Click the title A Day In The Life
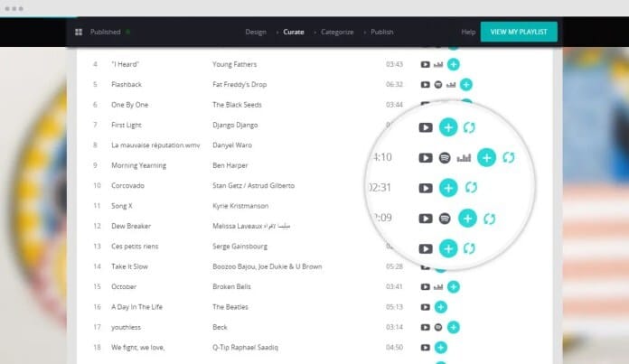The image size is (629, 364). point(136,307)
